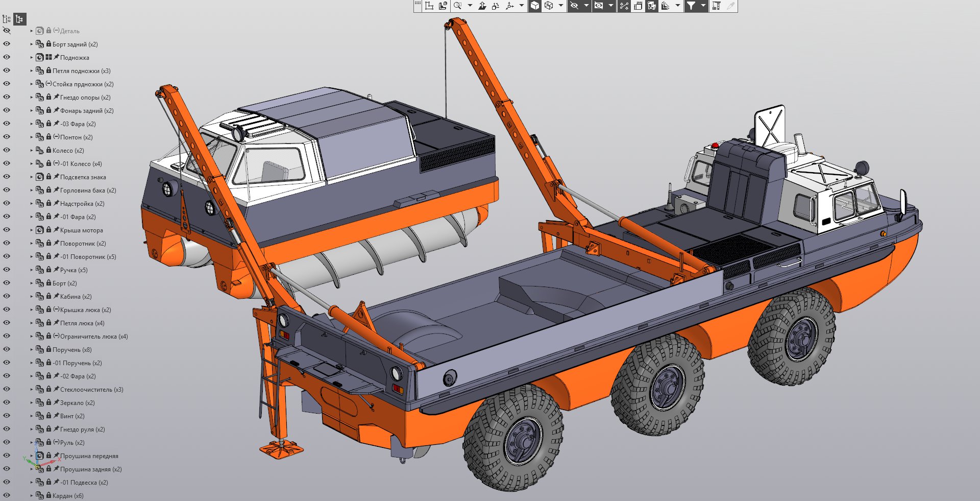The width and height of the screenshot is (980, 501).
Task: Click the crossed-out eye hide icon in toolbar
Action: 574,6
